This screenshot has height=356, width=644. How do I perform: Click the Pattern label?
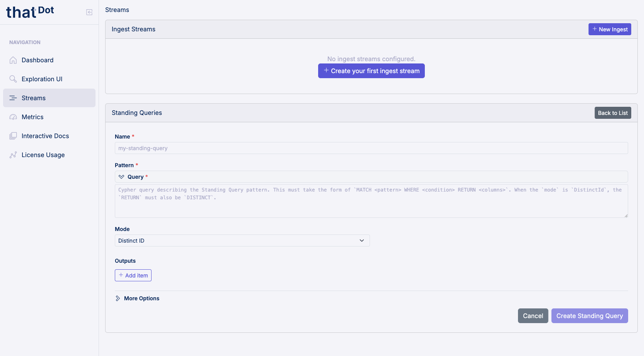(x=124, y=165)
